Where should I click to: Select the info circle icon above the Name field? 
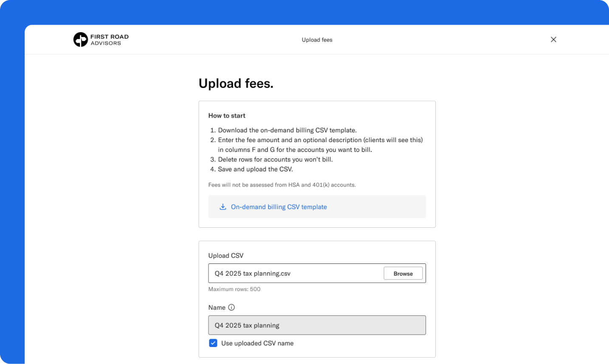tap(231, 307)
